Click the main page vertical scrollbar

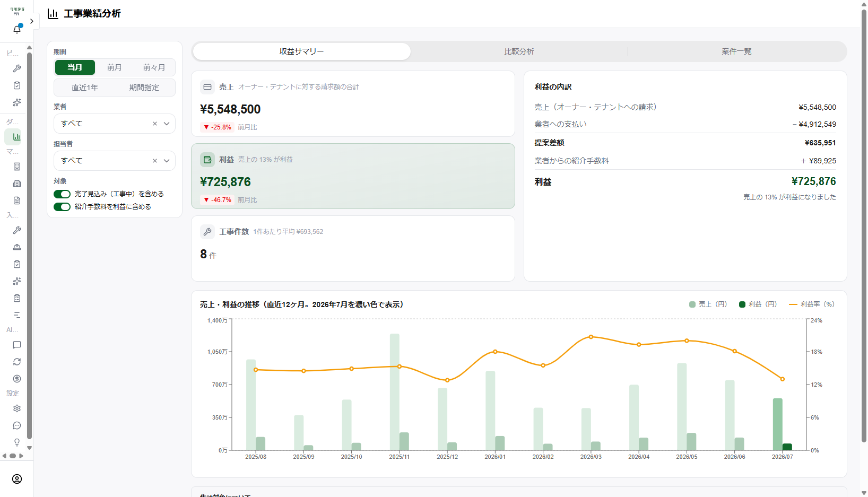[x=864, y=225]
